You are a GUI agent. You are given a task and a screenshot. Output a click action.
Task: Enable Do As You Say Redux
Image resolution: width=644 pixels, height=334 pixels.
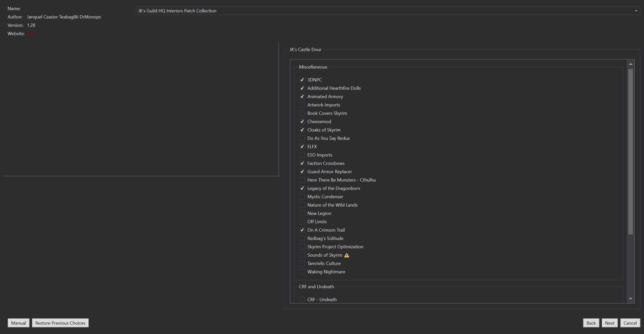point(302,138)
